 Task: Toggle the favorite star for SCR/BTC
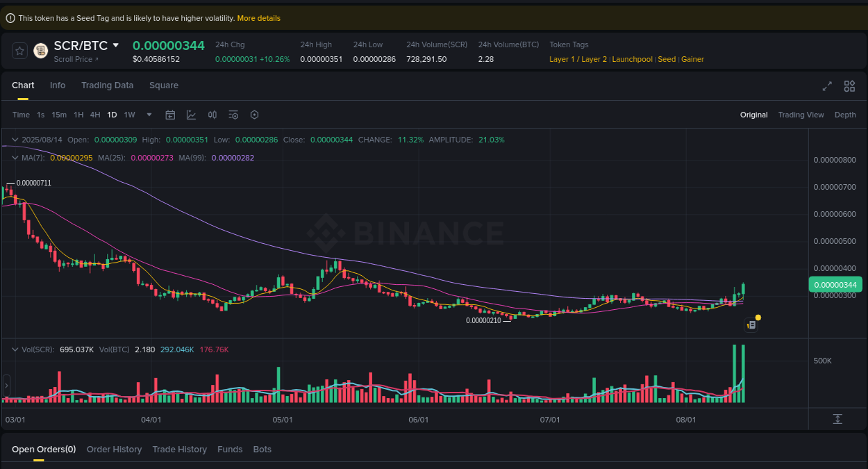coord(19,51)
